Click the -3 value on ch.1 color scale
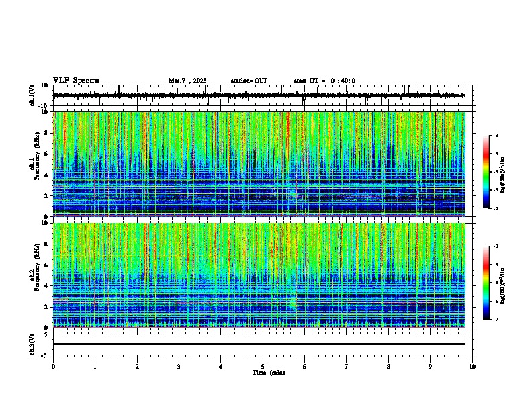This screenshot has height=411, width=532. pos(495,136)
